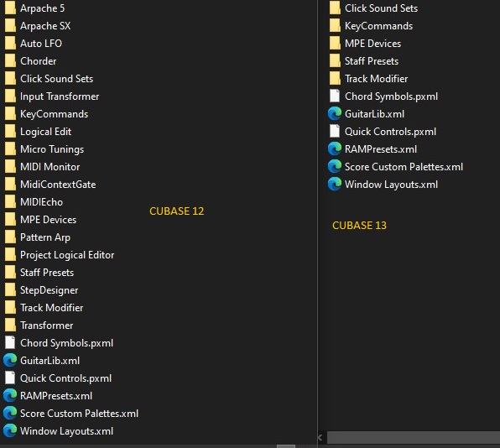Click the file icon of right Quick Controls.pxml
The width and height of the screenshot is (500, 448).
click(x=335, y=132)
